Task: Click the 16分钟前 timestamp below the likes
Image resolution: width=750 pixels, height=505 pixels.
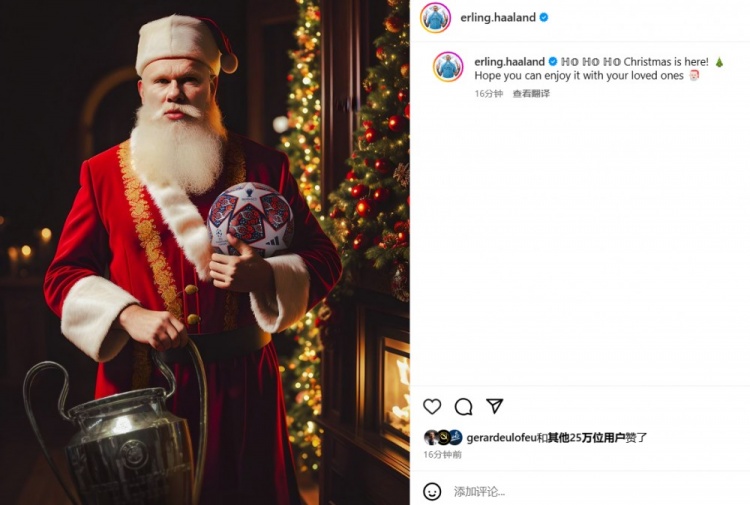Action: click(x=442, y=455)
